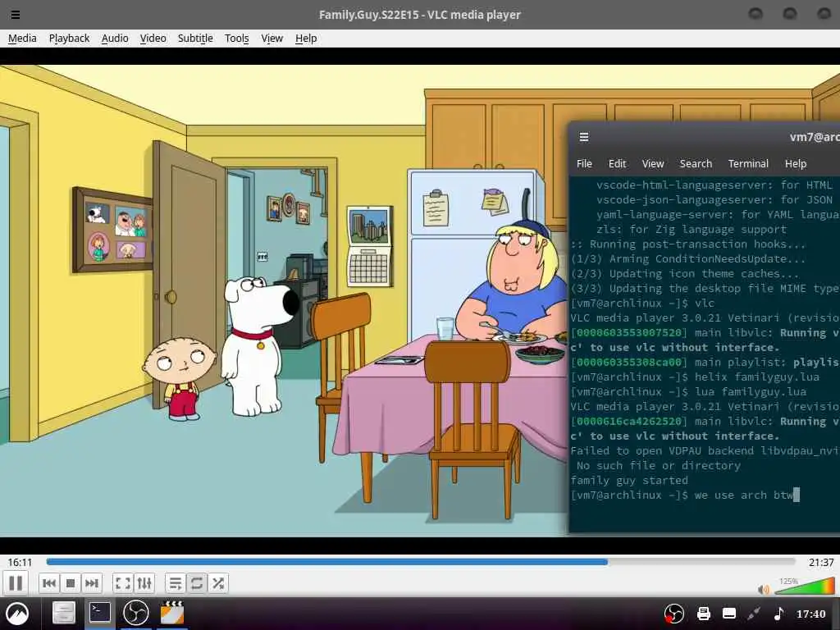
Task: Switch to OBS Studio in taskbar
Action: (135, 613)
